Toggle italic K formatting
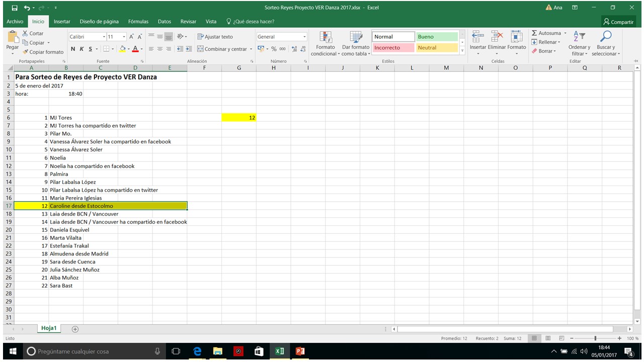The height and width of the screenshot is (362, 644). (82, 49)
